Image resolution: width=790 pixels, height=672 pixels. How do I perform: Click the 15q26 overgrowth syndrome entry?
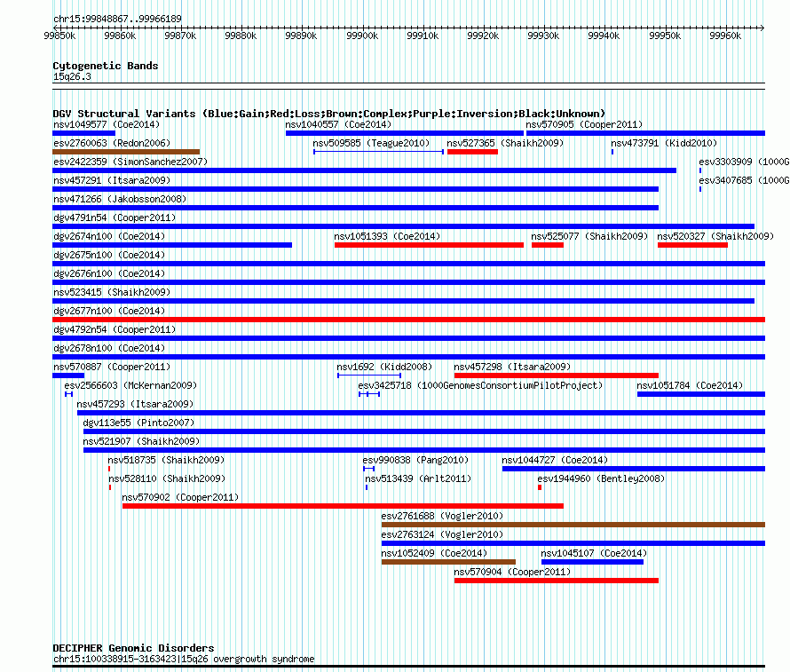point(184,659)
